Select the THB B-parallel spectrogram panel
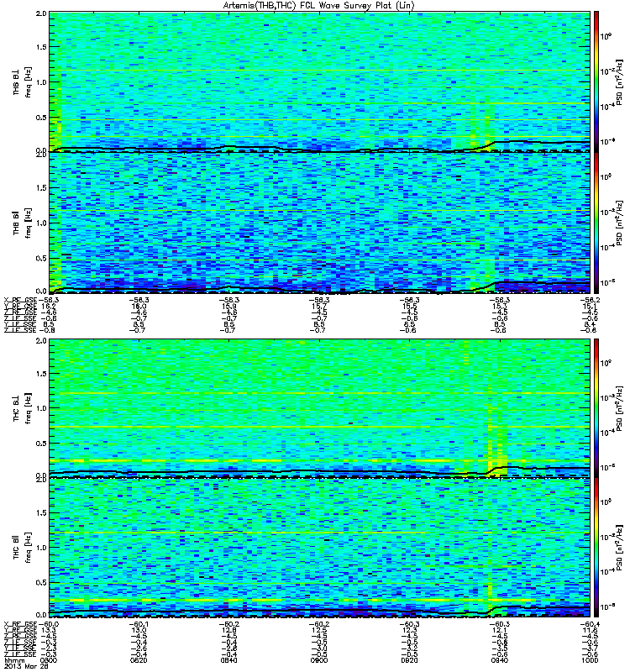This screenshot has height=672, width=630. [319, 223]
